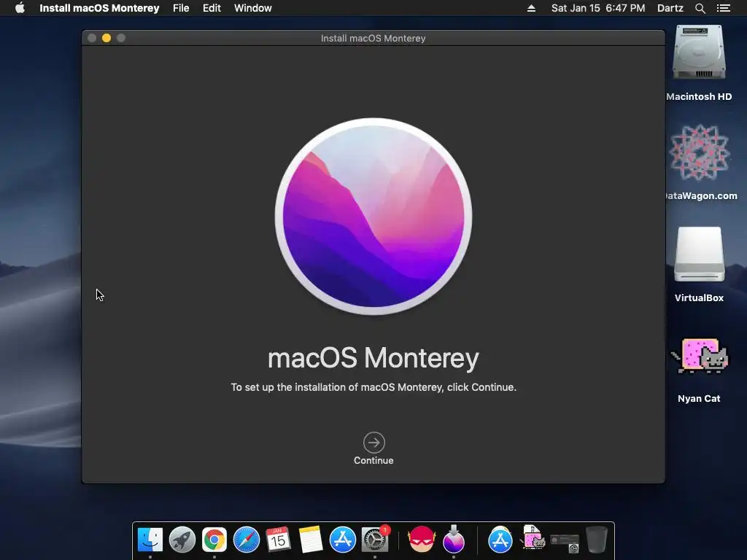747x560 pixels.
Task: Open Launchpad from the dock
Action: click(182, 540)
